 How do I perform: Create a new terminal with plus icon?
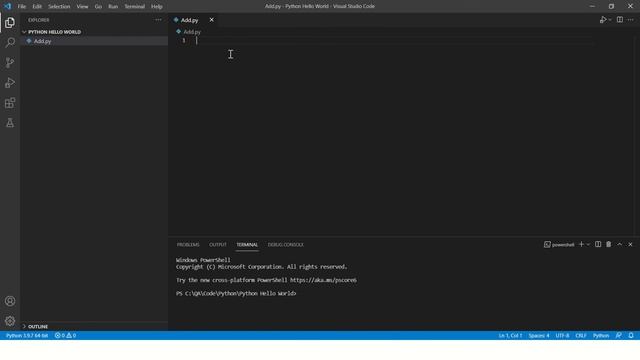[x=582, y=244]
